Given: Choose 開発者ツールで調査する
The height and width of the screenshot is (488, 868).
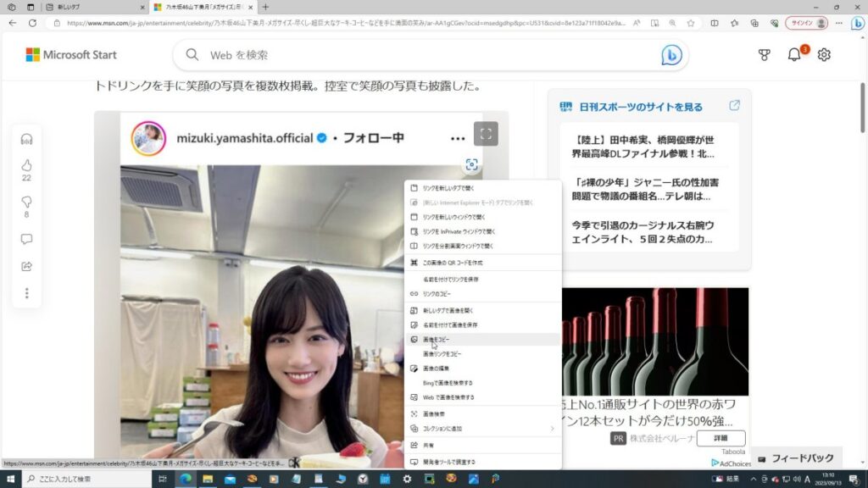Looking at the screenshot, I should click(482, 462).
